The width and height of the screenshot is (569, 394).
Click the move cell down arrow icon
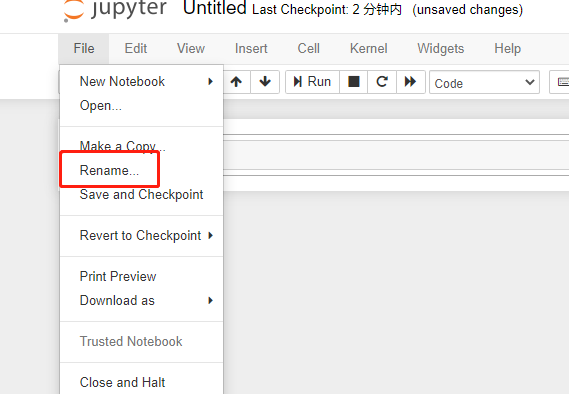265,82
